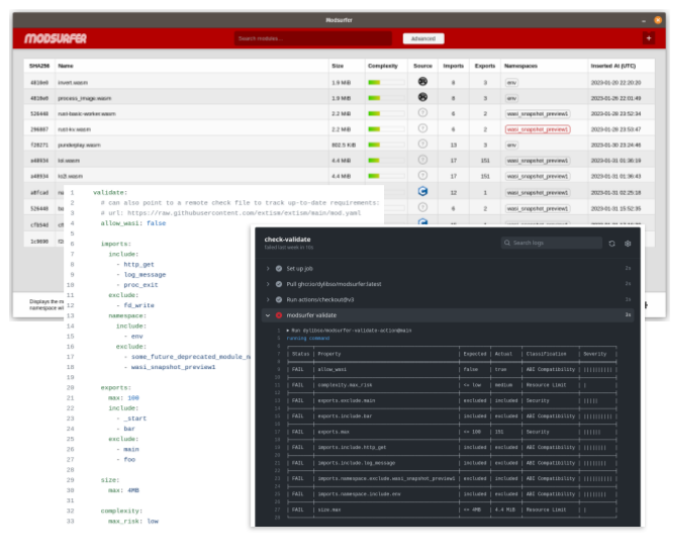
Task: Select the process_image.wasm row name
Action: tap(84, 98)
